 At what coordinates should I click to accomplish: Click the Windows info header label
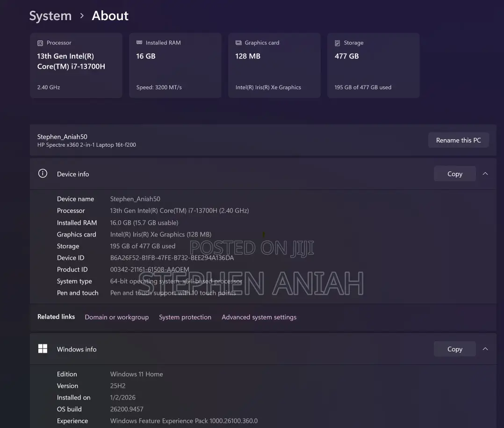tap(77, 350)
